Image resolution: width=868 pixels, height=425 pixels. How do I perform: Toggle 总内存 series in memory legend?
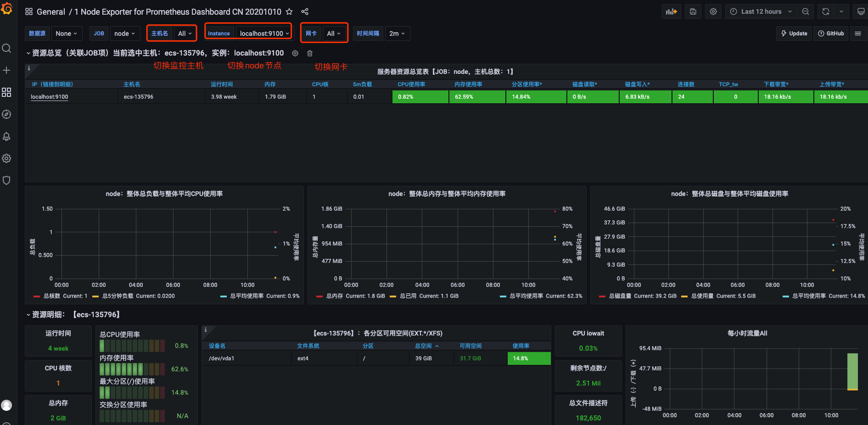point(334,296)
